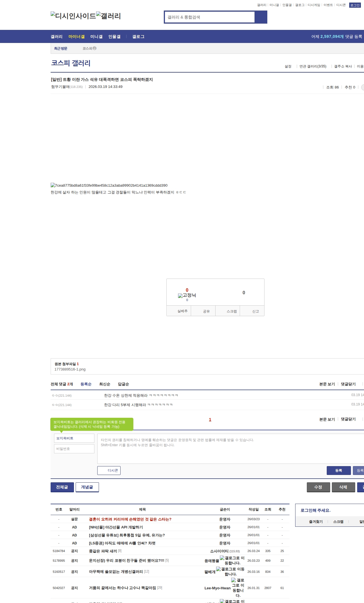The height and width of the screenshot is (603, 364).
Task: Open ad post [LS증권] 아직도 매매에 AI를
Action: click(122, 543)
